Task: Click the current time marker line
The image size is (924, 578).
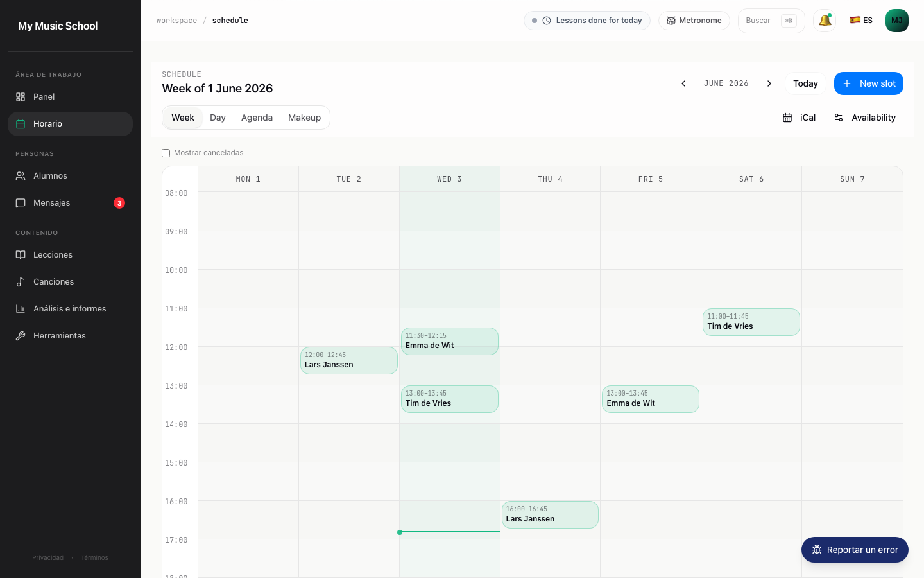Action: click(450, 532)
